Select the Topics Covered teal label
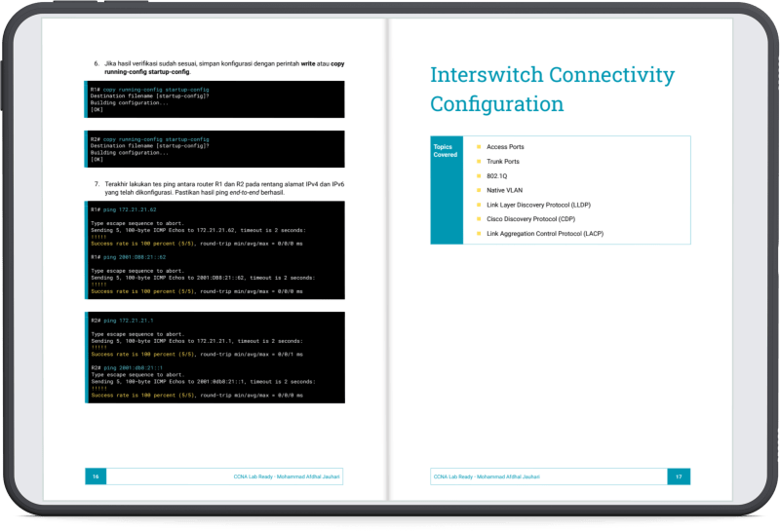The width and height of the screenshot is (780, 532). click(447, 151)
